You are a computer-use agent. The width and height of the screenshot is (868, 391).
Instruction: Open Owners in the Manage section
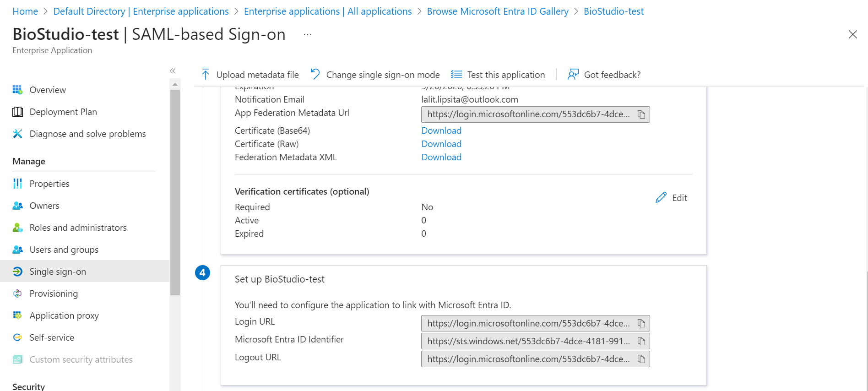tap(44, 206)
